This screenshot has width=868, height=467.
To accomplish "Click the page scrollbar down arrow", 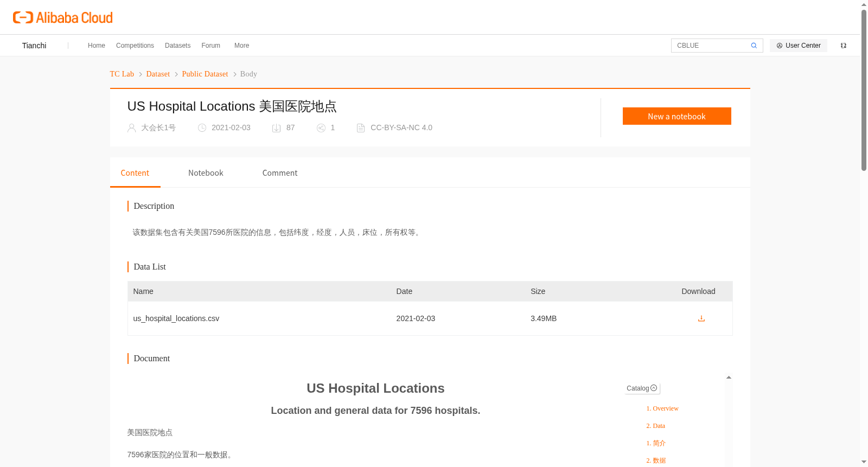I will (864, 462).
